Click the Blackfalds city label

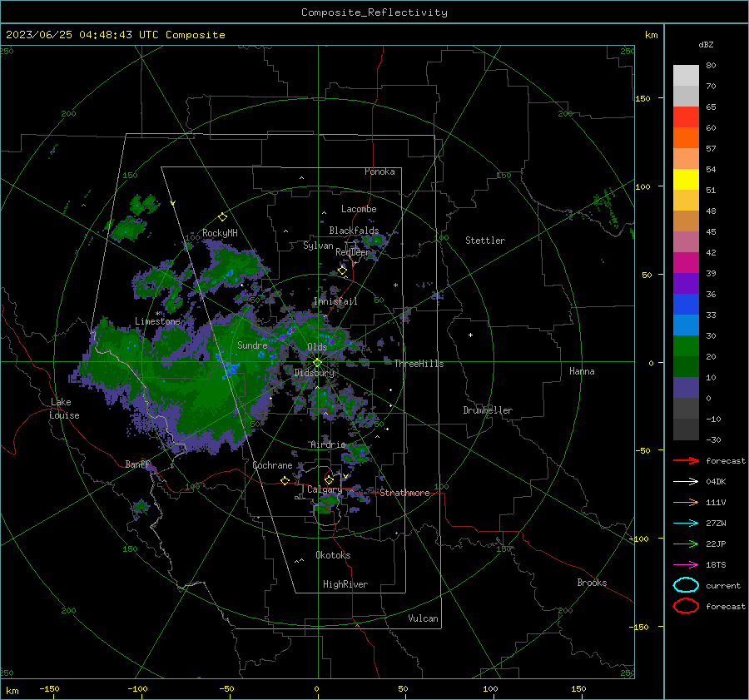(x=354, y=231)
